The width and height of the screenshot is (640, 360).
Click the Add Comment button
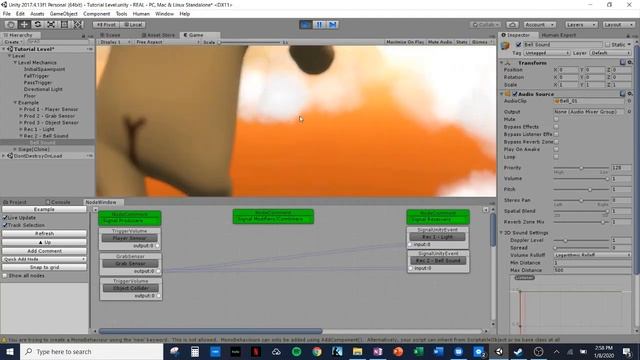point(44,251)
